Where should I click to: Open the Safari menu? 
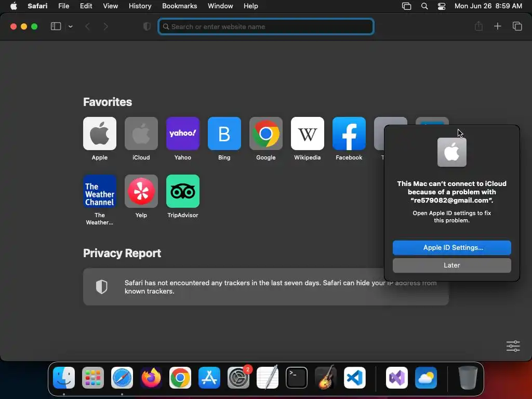point(37,6)
